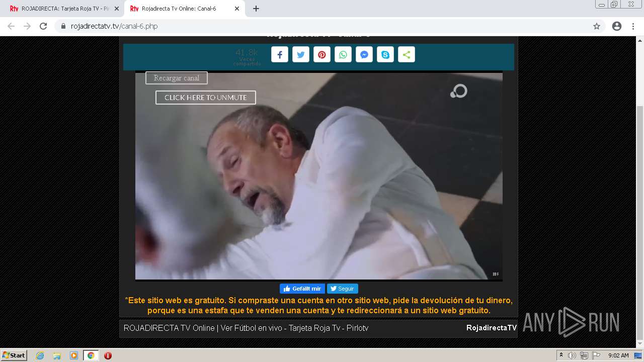This screenshot has height=362, width=644.
Task: Open Chrome three-dot menu
Action: (633, 26)
